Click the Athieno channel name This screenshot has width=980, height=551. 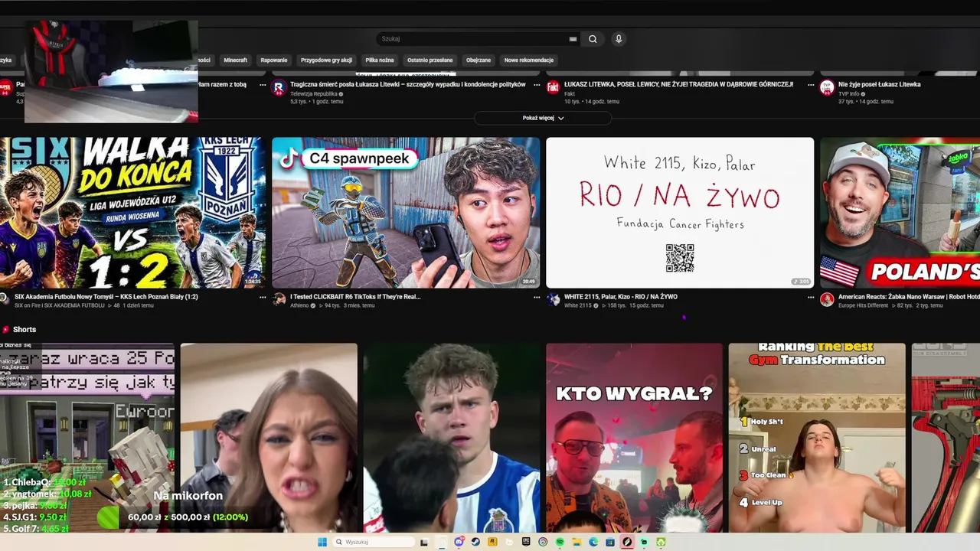300,305
